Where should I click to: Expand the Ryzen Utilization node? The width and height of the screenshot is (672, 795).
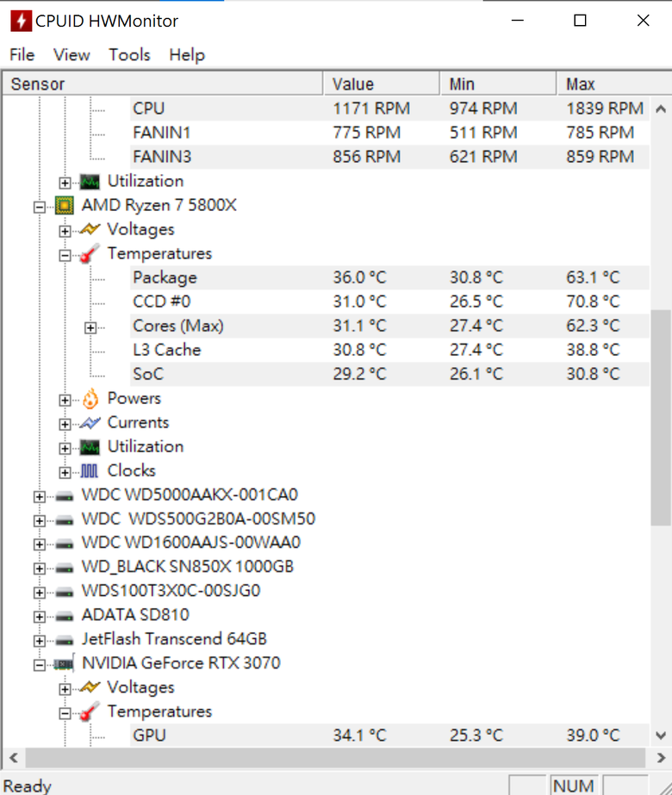[65, 448]
